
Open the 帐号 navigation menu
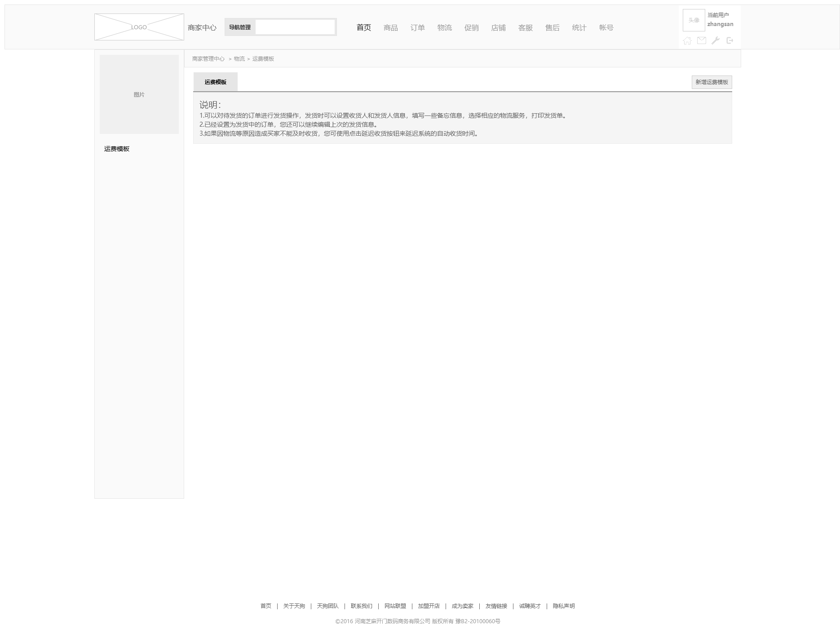(x=606, y=27)
